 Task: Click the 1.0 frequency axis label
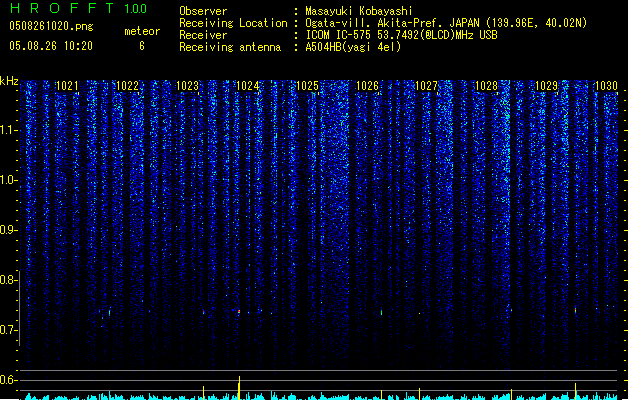pyautogui.click(x=8, y=180)
